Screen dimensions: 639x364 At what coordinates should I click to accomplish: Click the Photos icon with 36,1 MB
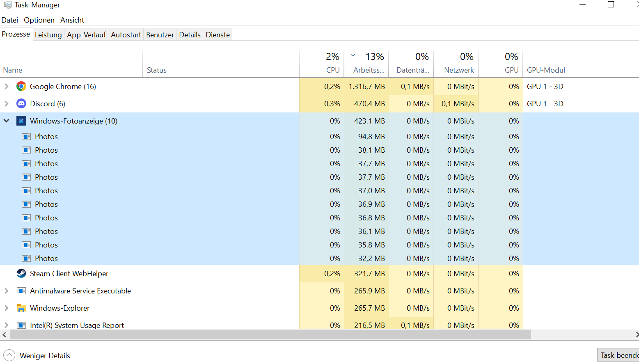click(26, 231)
